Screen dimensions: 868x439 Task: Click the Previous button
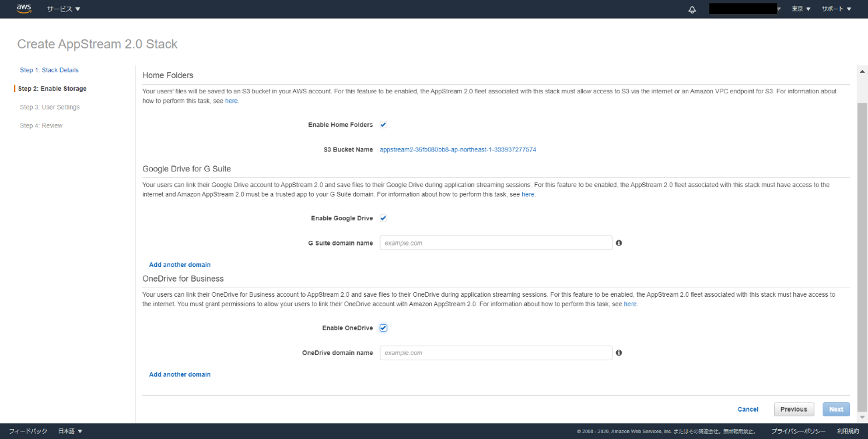pos(794,409)
